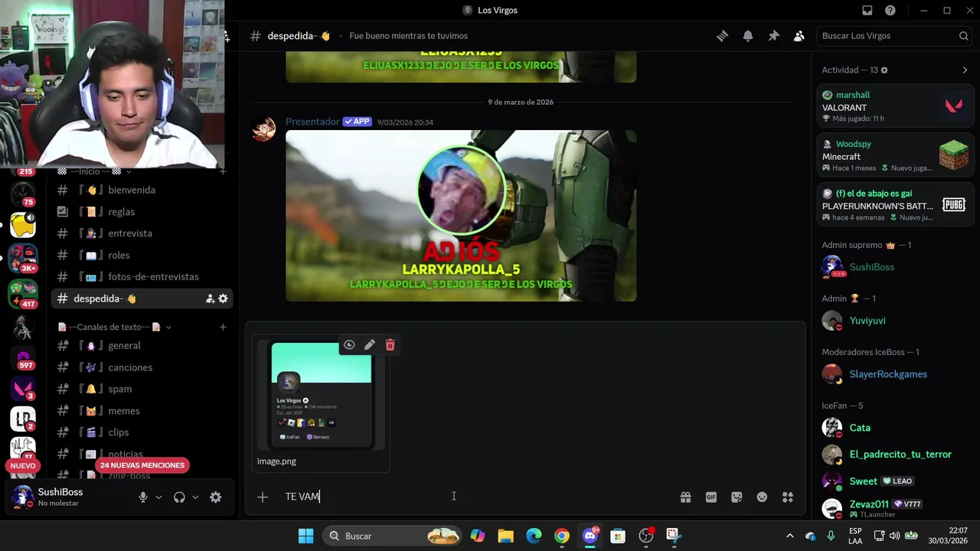Open notification settings bell icon
The image size is (980, 551).
click(x=748, y=36)
